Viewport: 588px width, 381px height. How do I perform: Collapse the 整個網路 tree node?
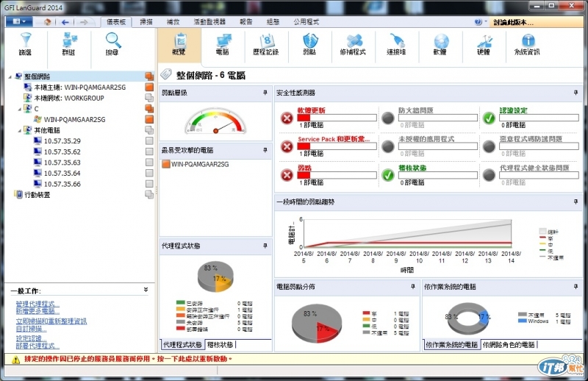pyautogui.click(x=10, y=76)
